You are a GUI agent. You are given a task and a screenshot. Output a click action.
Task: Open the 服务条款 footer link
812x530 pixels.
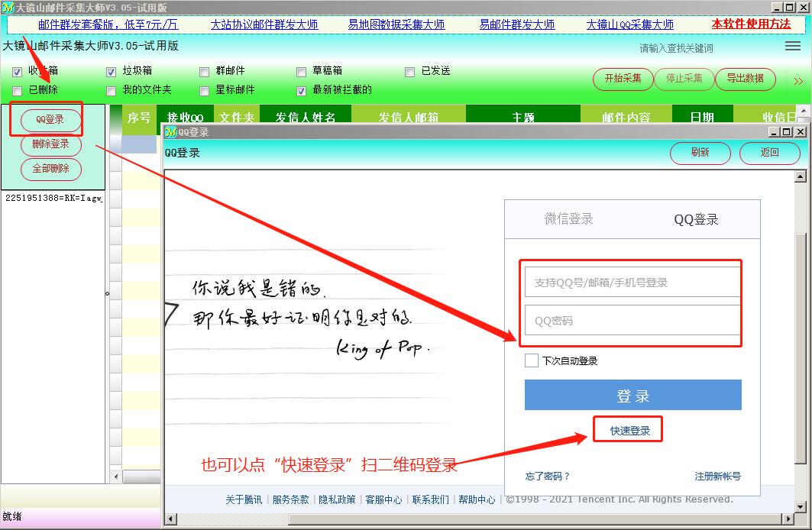pyautogui.click(x=290, y=499)
